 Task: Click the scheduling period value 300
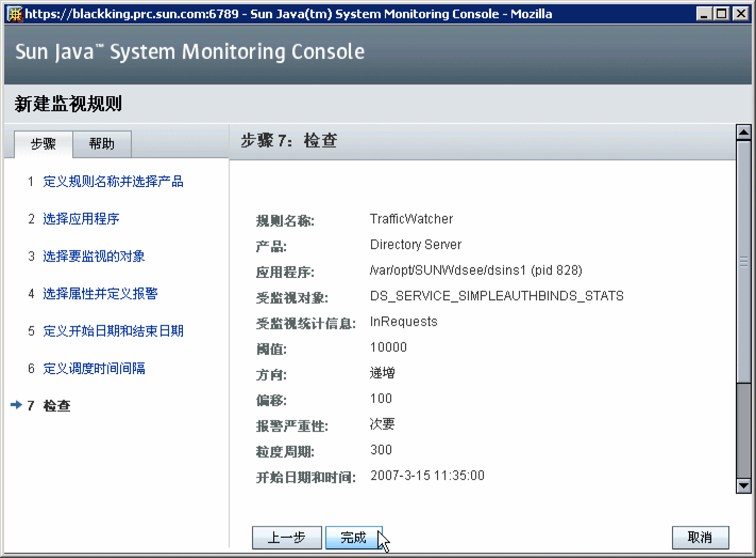(381, 450)
